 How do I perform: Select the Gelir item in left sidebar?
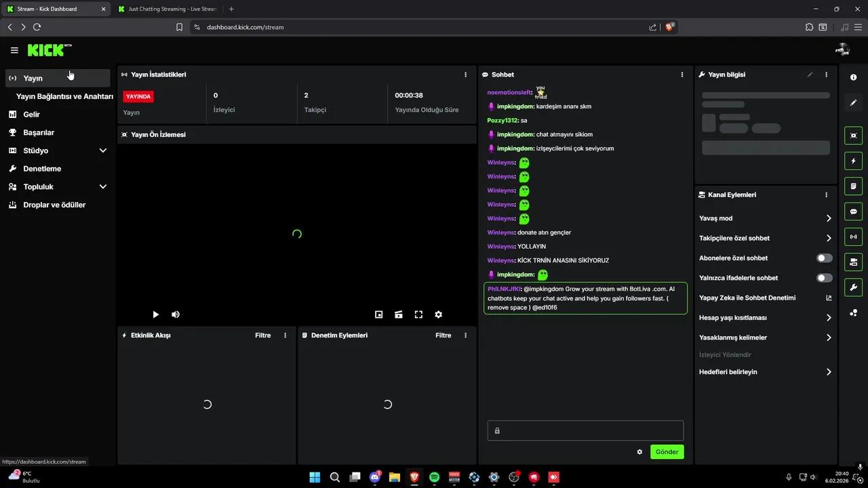click(x=32, y=114)
